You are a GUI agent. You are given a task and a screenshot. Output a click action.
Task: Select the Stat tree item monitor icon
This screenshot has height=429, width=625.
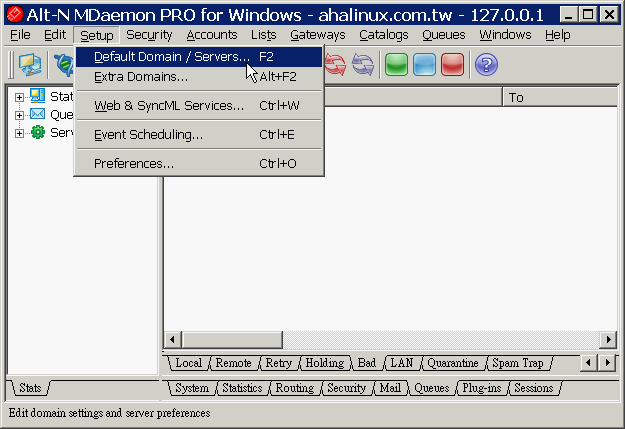click(x=37, y=96)
